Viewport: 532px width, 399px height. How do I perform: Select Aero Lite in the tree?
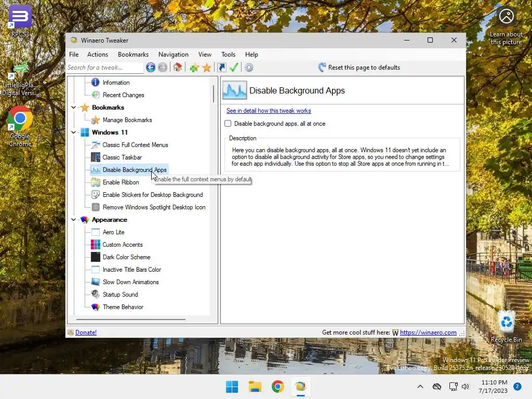(114, 232)
